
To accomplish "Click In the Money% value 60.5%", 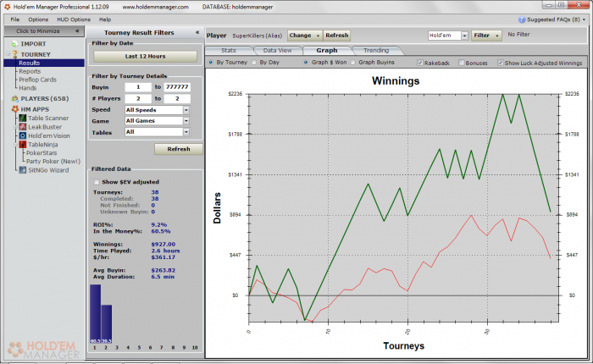I will point(161,231).
